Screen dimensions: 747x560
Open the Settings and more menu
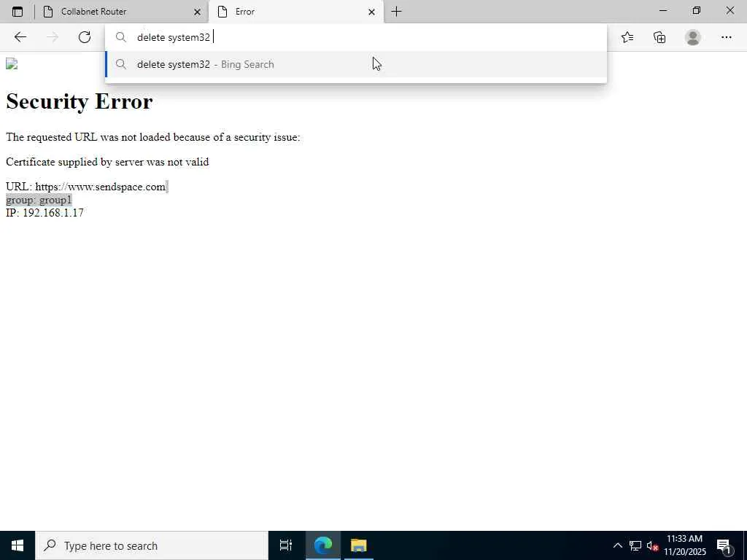(x=726, y=37)
